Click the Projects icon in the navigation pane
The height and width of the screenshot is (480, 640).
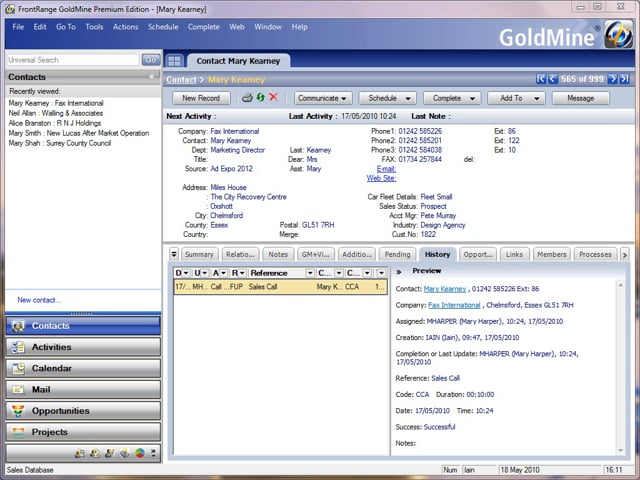point(18,432)
